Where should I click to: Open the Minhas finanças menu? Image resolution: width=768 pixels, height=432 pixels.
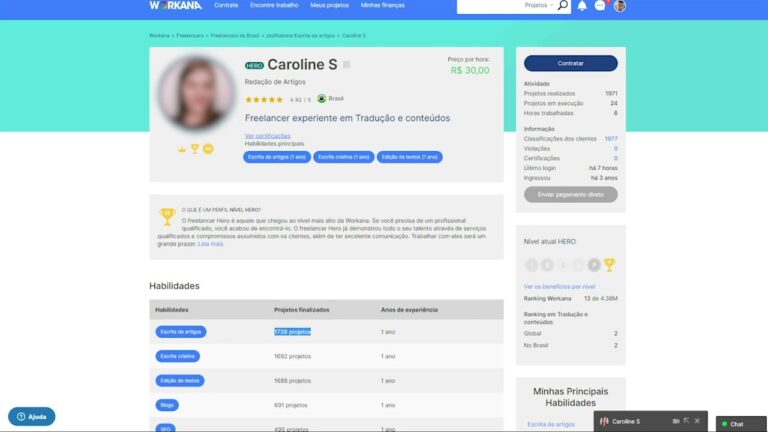pos(383,5)
